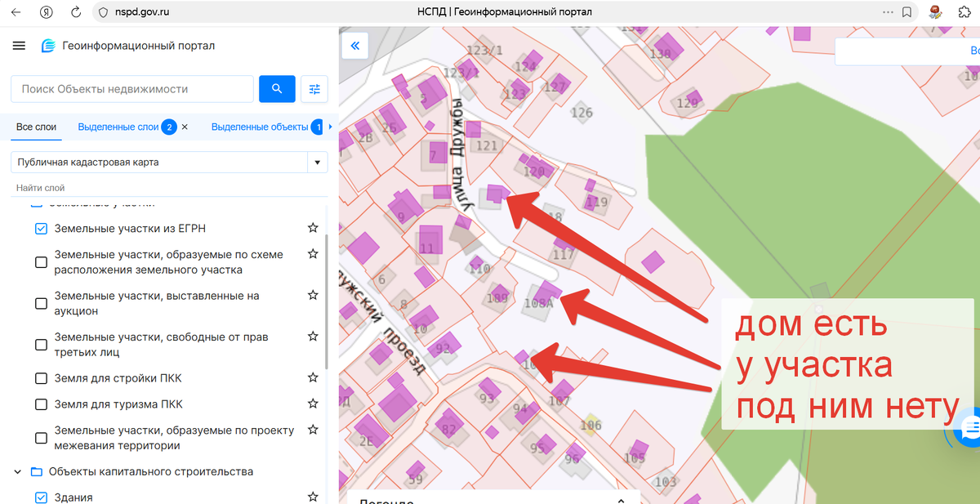Image resolution: width=980 pixels, height=504 pixels.
Task: Click parcel 82 on the map
Action: click(448, 429)
